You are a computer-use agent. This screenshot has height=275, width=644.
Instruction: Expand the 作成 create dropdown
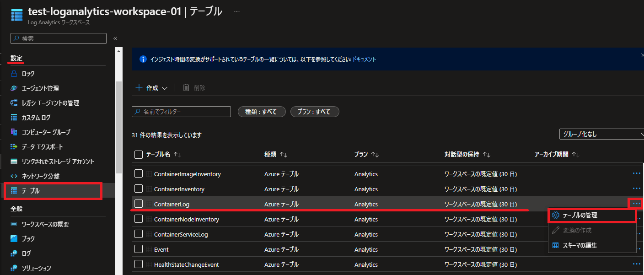(152, 88)
